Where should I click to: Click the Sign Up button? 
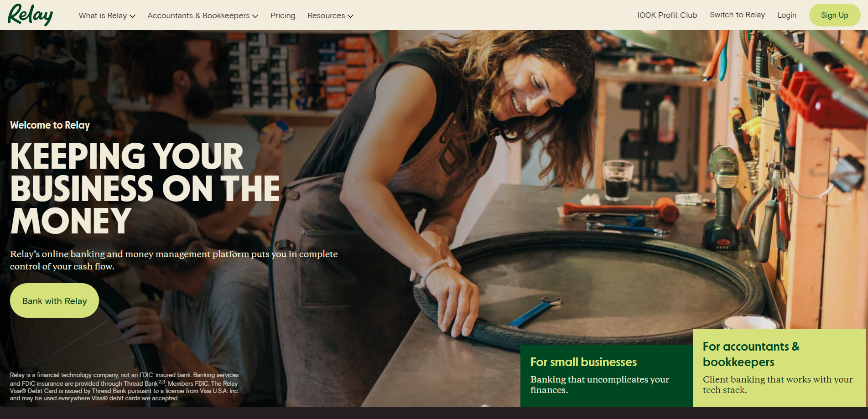(835, 15)
